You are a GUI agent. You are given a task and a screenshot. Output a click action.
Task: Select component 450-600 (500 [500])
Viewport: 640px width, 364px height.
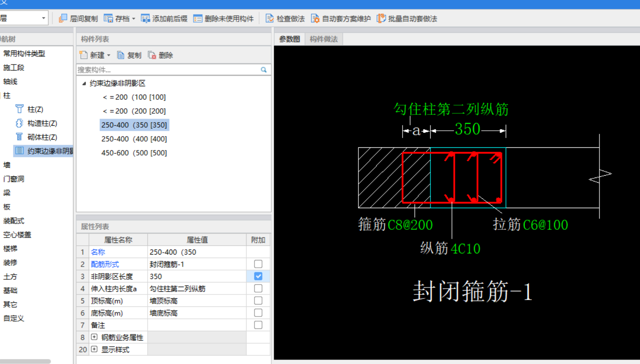coord(134,153)
